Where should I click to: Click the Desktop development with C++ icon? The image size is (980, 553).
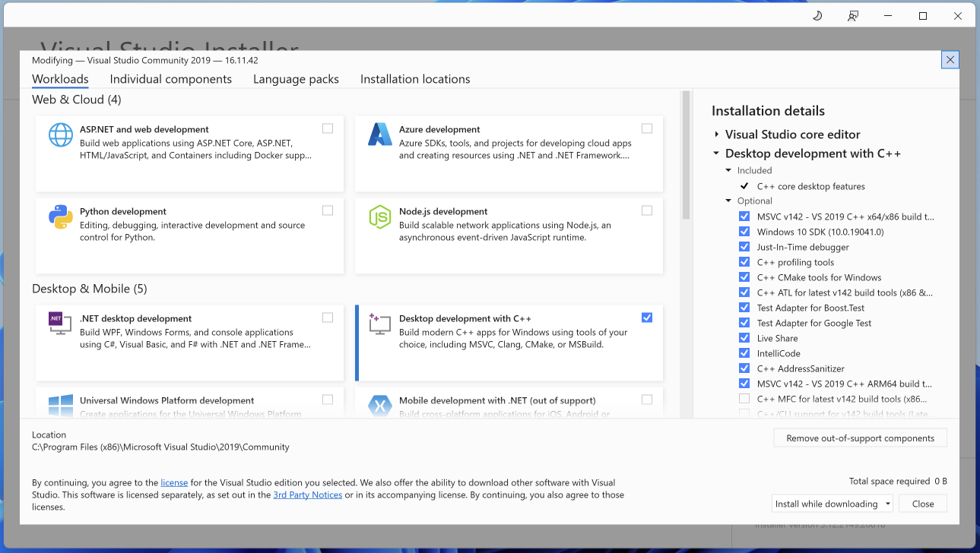pos(379,324)
